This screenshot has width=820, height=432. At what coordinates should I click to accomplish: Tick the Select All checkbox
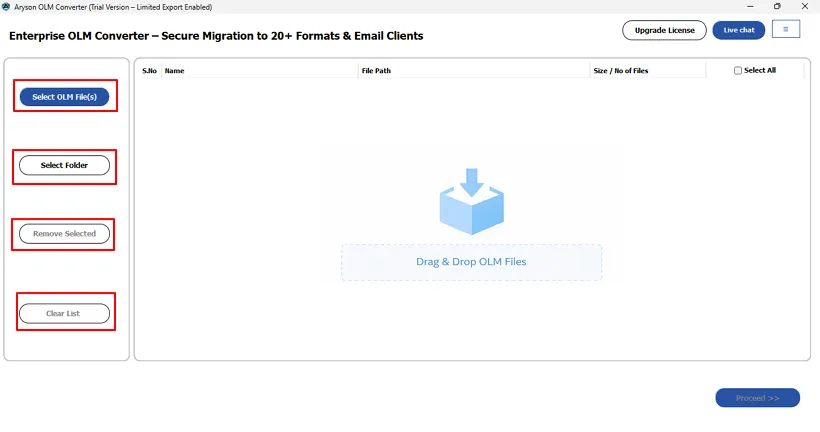coord(738,70)
